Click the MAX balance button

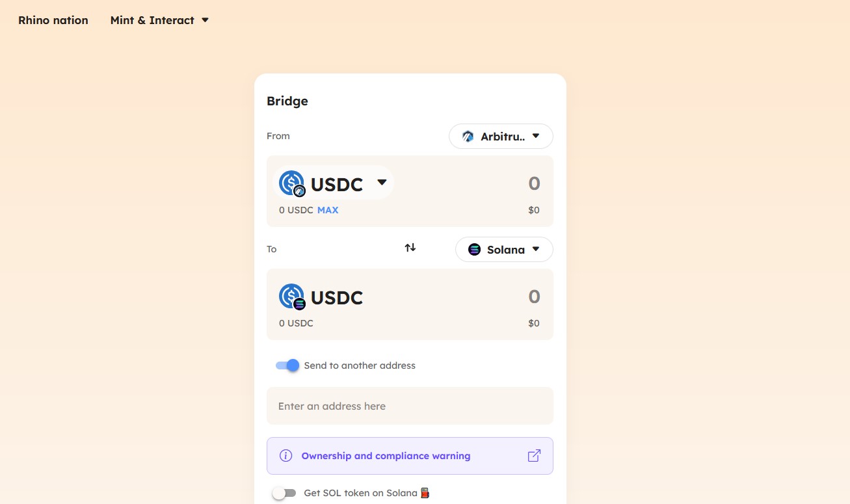coord(328,210)
